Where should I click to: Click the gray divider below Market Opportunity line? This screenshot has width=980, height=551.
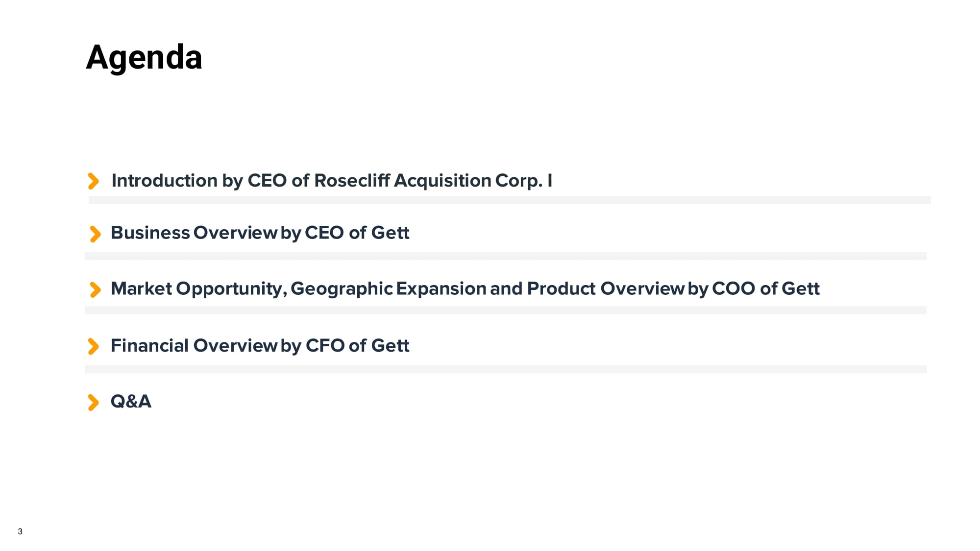coord(506,310)
